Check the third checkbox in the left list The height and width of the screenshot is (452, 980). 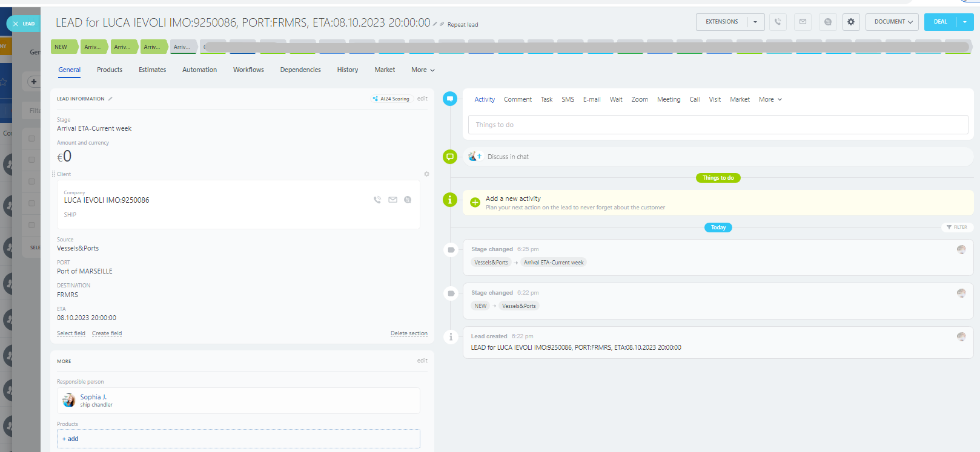tap(31, 182)
